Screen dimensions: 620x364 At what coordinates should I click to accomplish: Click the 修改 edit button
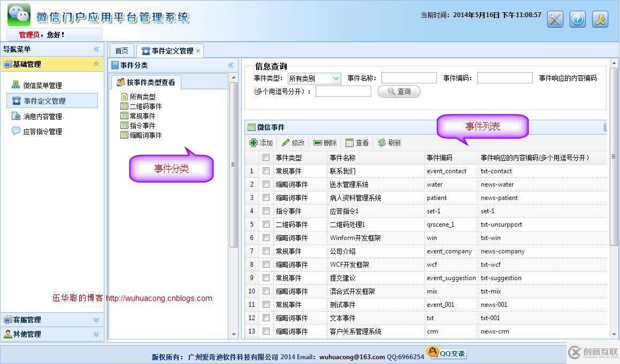click(x=293, y=143)
